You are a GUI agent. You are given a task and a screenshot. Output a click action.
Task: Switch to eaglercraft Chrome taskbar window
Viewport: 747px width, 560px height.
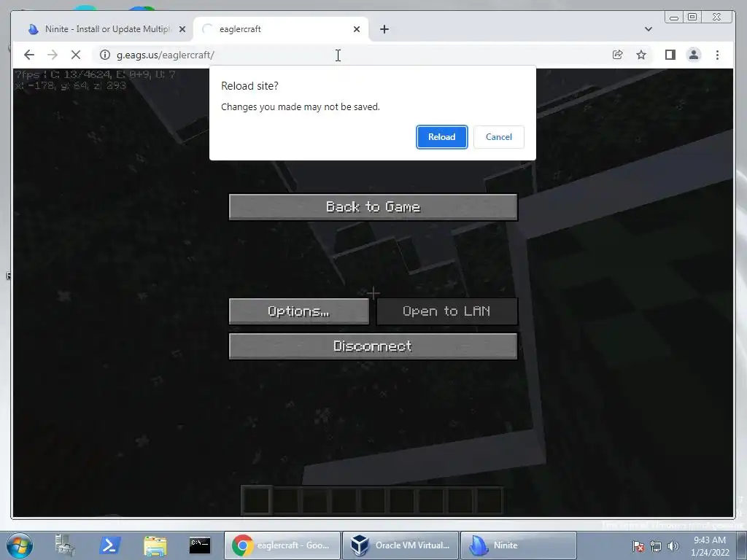(x=282, y=545)
